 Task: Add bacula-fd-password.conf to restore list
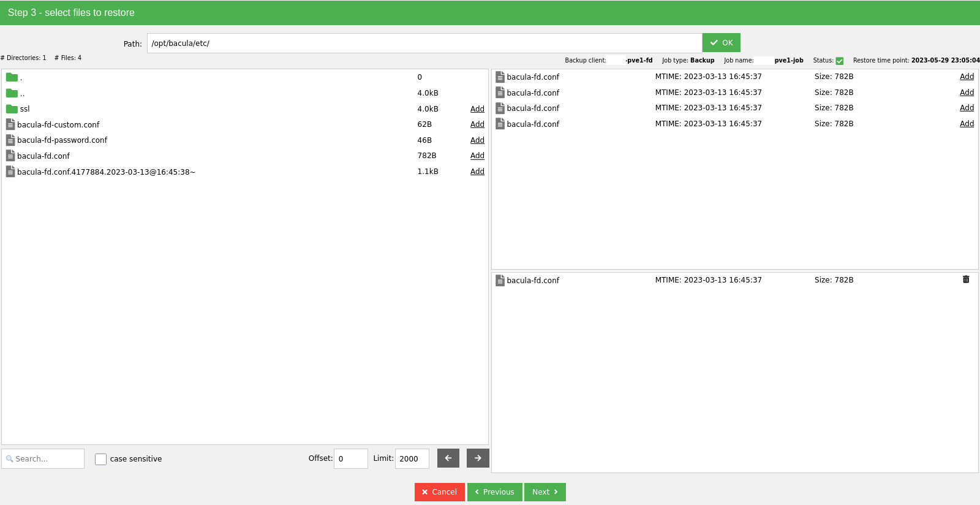477,140
